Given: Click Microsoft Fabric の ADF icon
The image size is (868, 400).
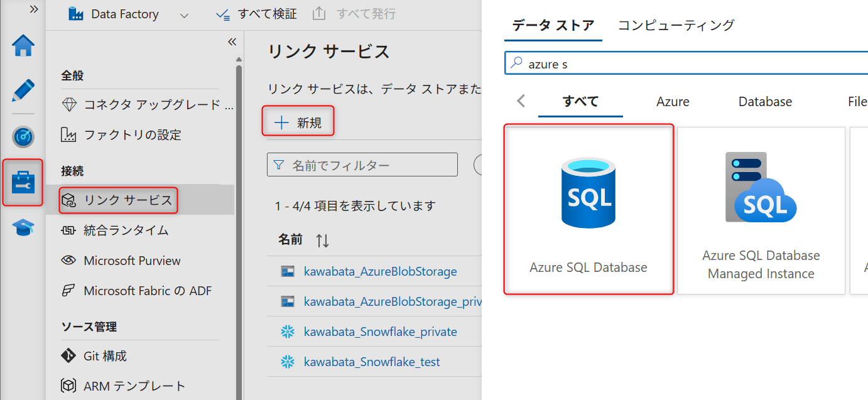Looking at the screenshot, I should coord(68,291).
